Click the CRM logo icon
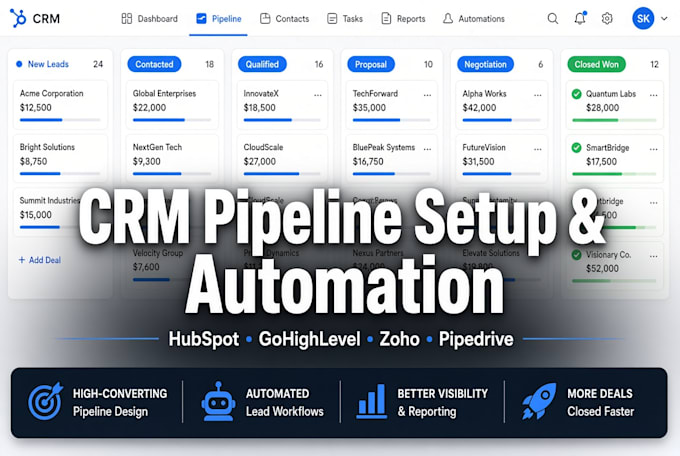The width and height of the screenshot is (680, 456). click(x=18, y=18)
